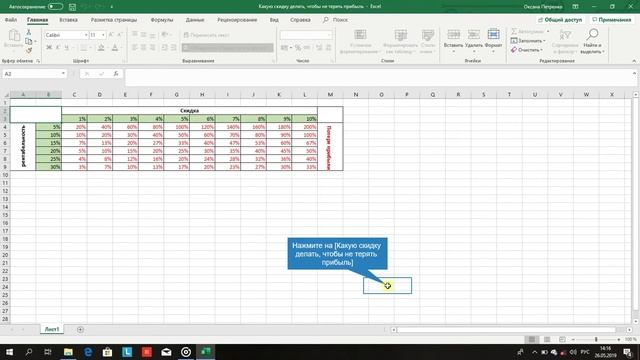The image size is (640, 360).
Task: Toggle the Autosave switch (Автосохранение)
Action: coord(55,7)
